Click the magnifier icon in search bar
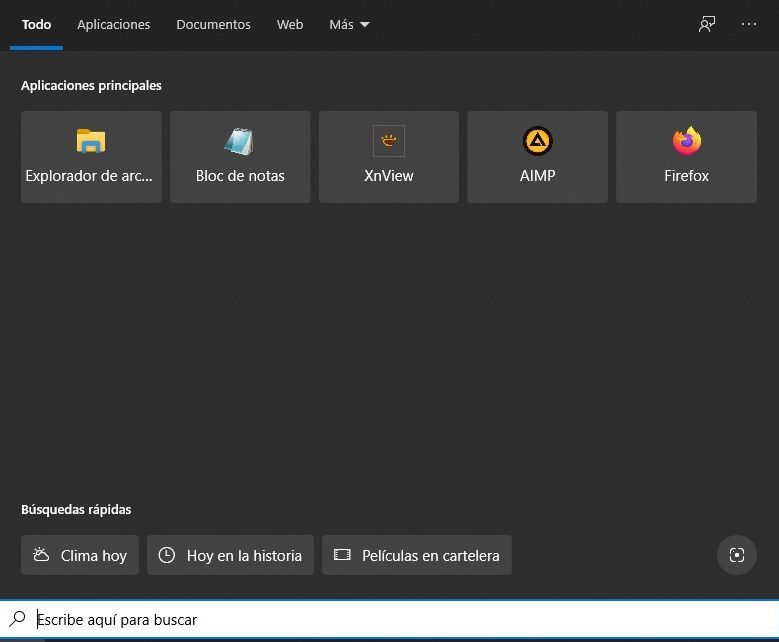 17,619
